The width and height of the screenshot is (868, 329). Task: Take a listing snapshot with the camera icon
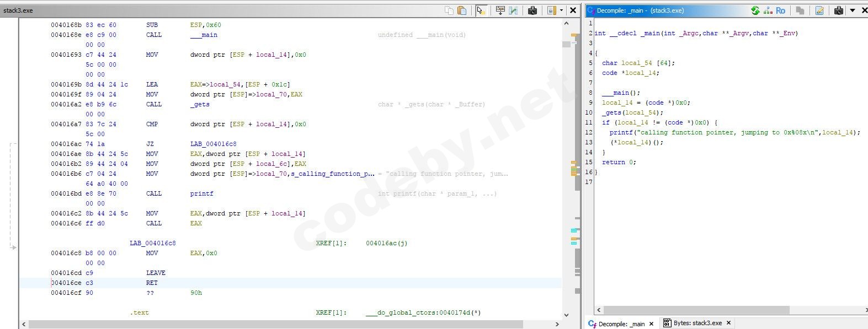[532, 10]
